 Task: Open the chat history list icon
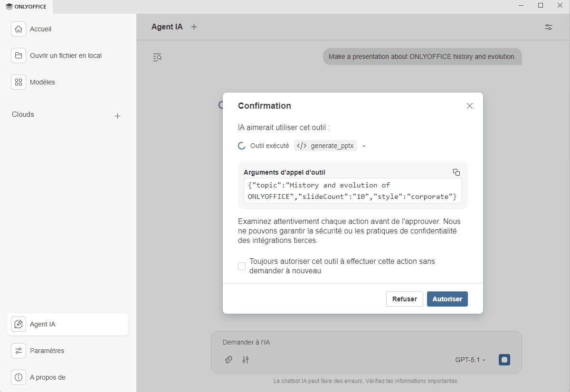coord(157,57)
